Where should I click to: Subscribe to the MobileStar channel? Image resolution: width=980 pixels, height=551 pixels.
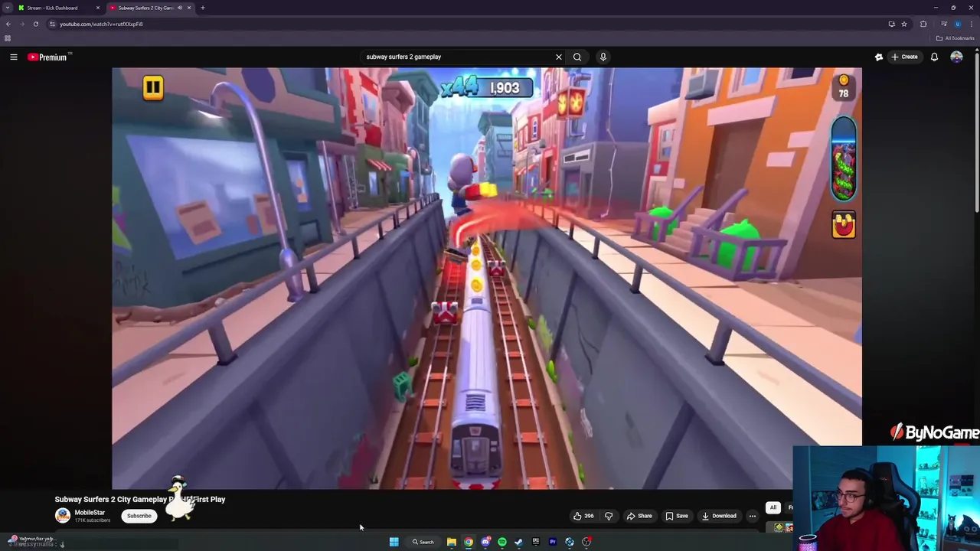coord(139,516)
